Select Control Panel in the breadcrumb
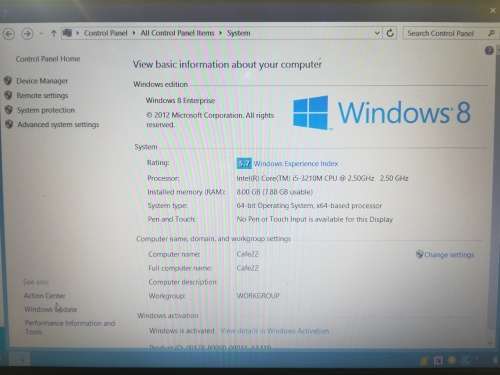 pyautogui.click(x=106, y=33)
